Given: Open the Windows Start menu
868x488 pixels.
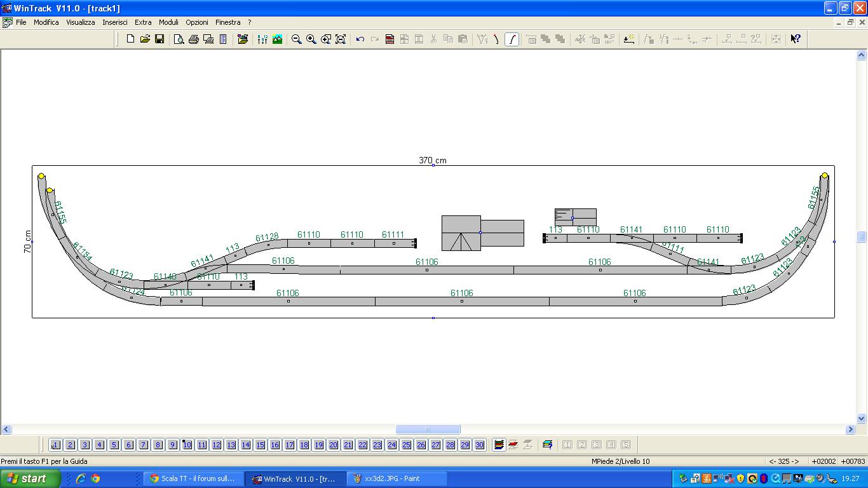Looking at the screenshot, I should click(30, 478).
